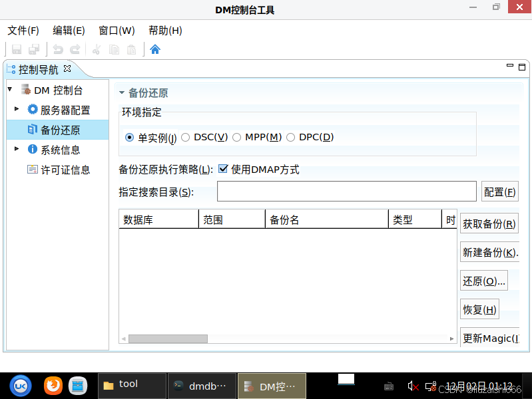Click the Save All toolbar icon
Viewport: 532px width, 399px height.
[34, 49]
